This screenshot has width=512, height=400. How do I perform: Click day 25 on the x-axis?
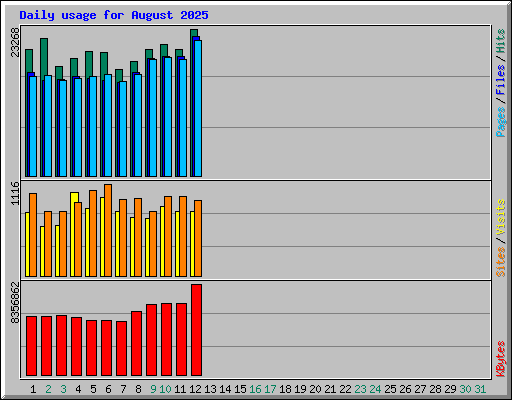pyautogui.click(x=390, y=389)
